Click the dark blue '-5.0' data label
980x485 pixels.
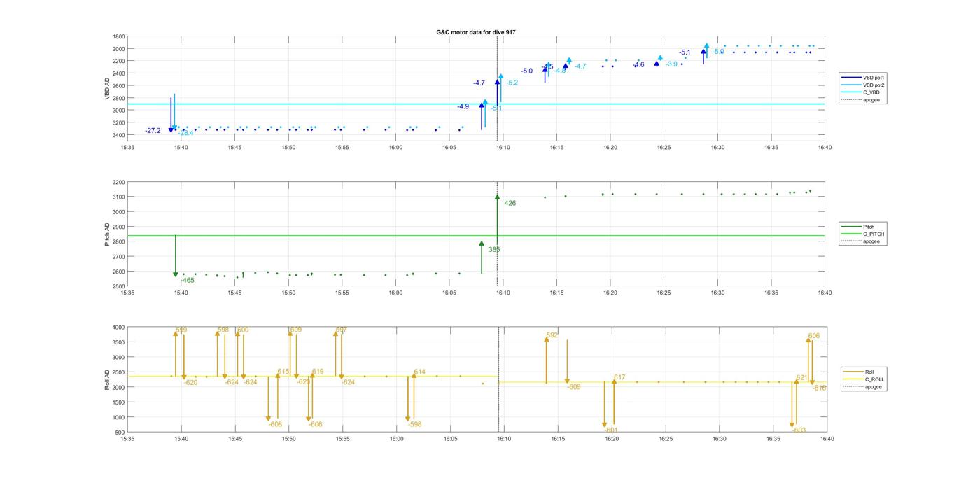pos(526,71)
